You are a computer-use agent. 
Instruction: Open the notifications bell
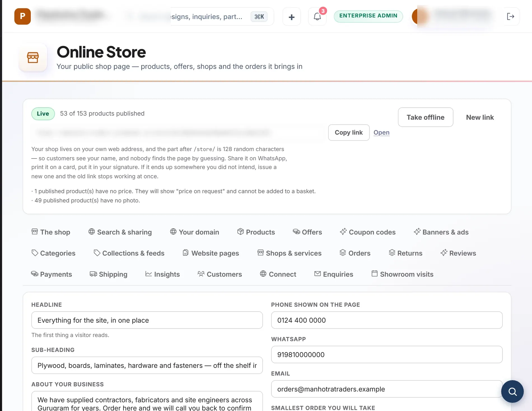[x=317, y=17]
